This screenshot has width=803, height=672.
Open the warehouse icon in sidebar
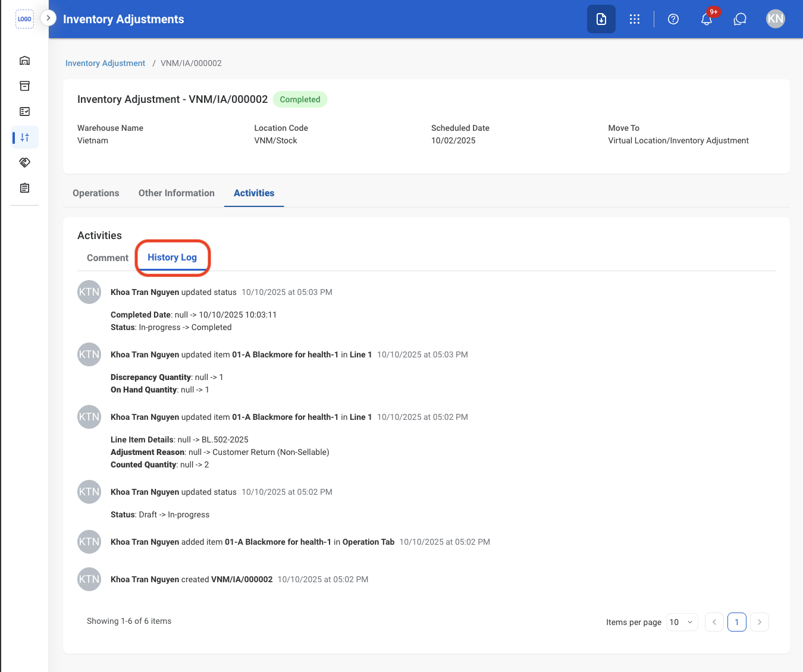pyautogui.click(x=24, y=61)
